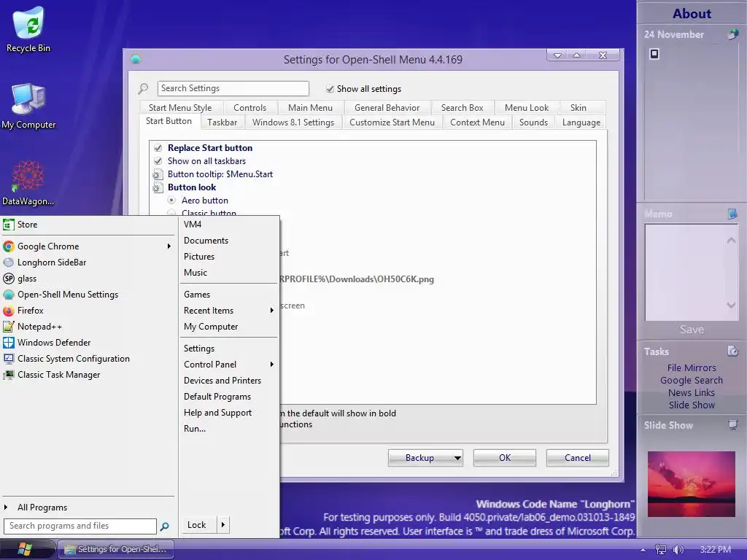The image size is (747, 560).
Task: Click the sunset slide show thumbnail
Action: (x=692, y=484)
